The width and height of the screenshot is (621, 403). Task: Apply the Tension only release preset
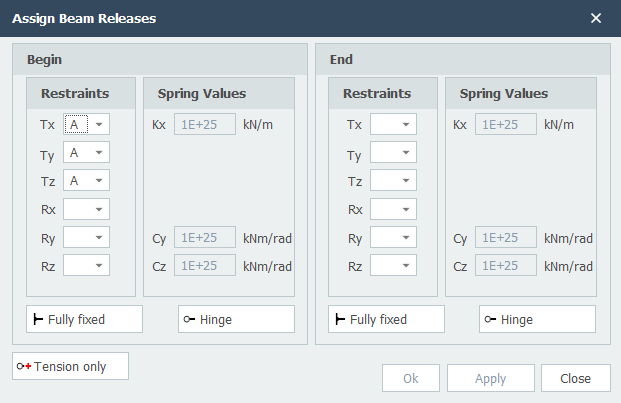(x=70, y=366)
